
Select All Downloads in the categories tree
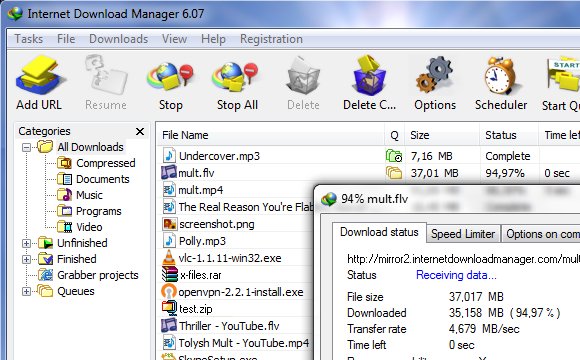[90, 147]
